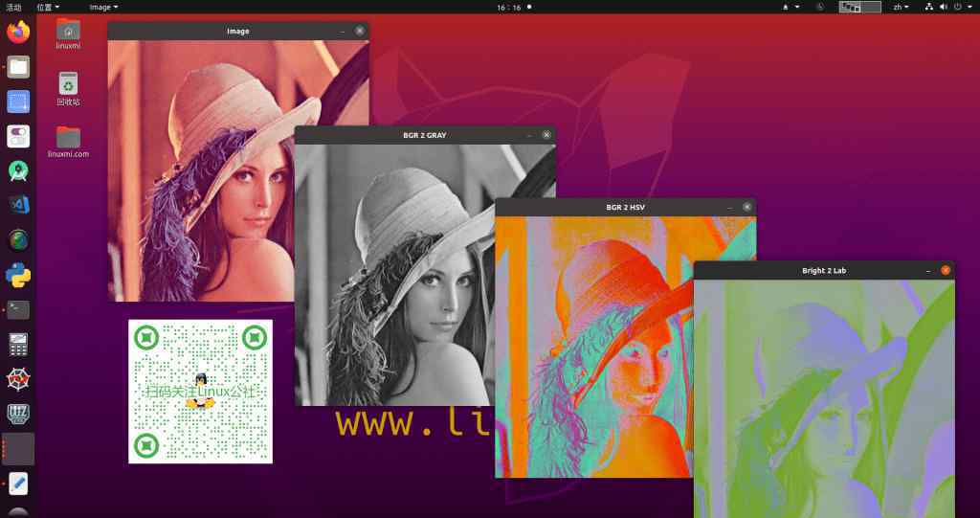Open the Terminal from the dock
The height and width of the screenshot is (518, 980).
[x=18, y=309]
